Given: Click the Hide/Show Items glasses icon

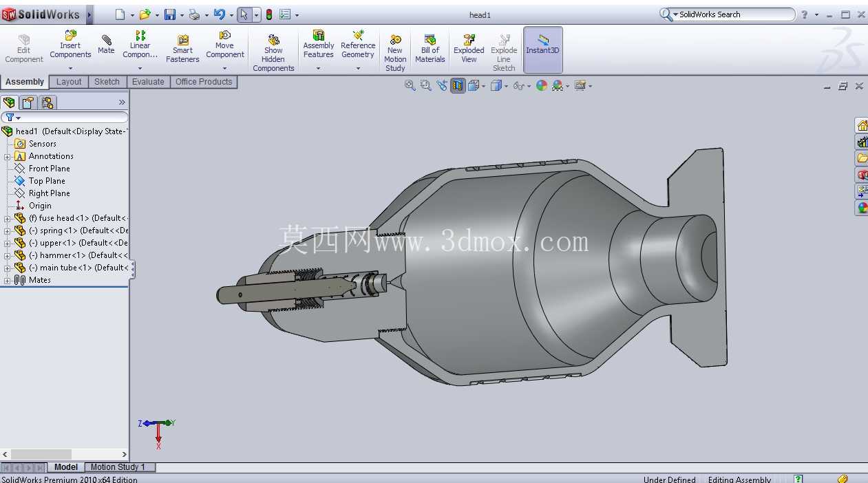Looking at the screenshot, I should 518,86.
